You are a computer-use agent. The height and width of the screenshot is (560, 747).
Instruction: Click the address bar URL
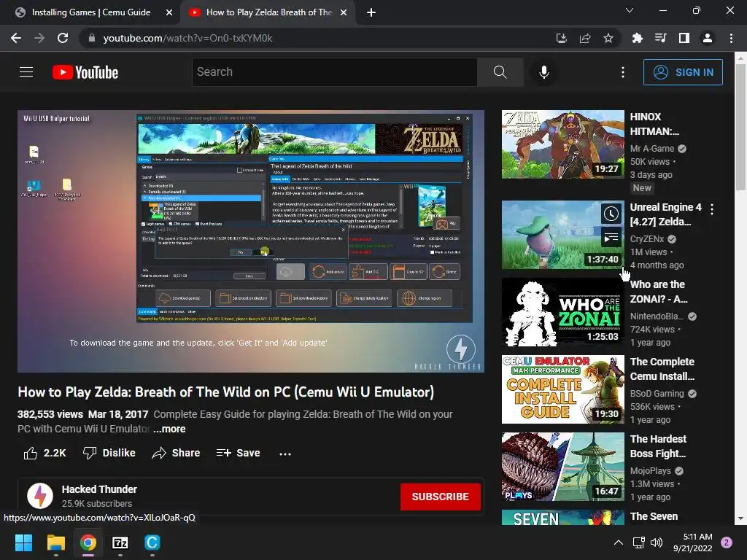point(187,38)
